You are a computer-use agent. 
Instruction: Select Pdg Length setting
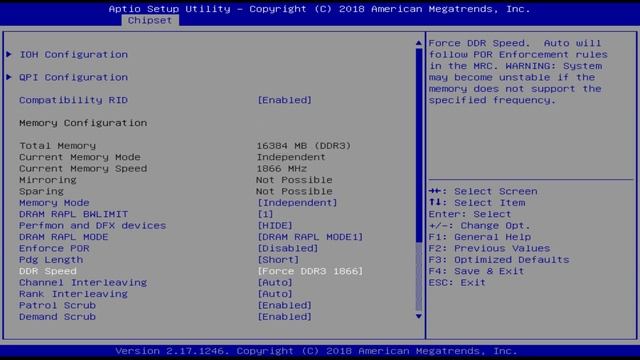pyautogui.click(x=51, y=260)
